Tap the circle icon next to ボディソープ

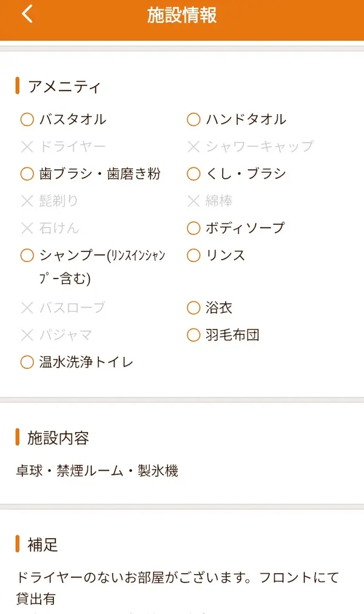tap(193, 228)
